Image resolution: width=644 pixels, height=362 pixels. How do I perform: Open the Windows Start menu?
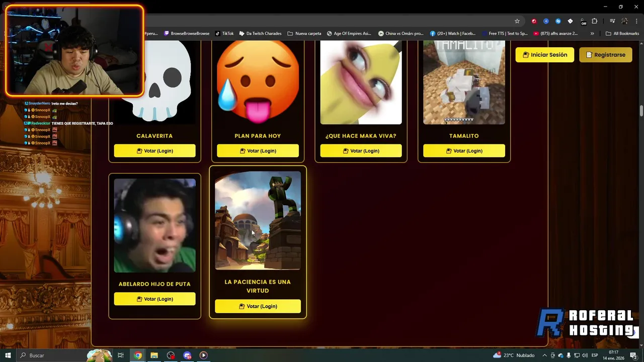pos(8,355)
